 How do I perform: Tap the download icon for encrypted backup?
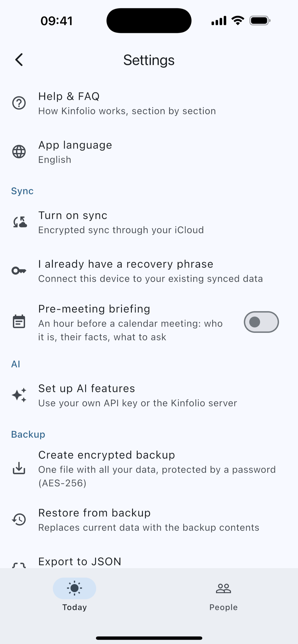[19, 468]
